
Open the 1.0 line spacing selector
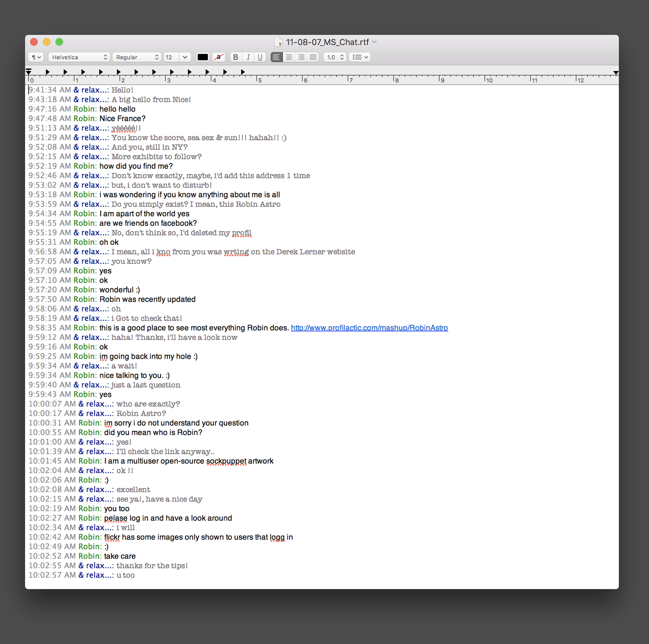[335, 57]
